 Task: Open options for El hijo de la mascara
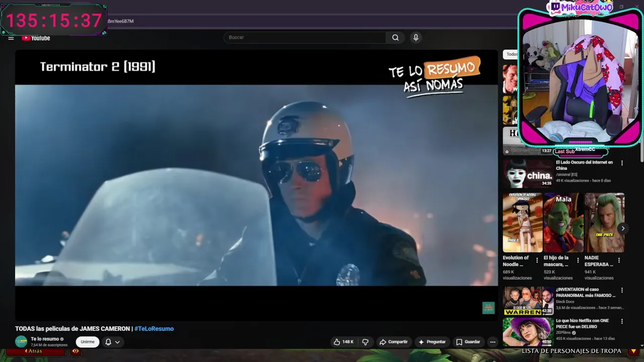pyautogui.click(x=578, y=260)
